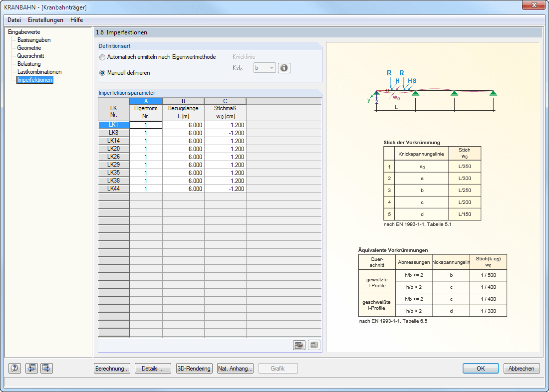This screenshot has height=392, width=549.
Task: Click Bezugslänge cell in LK8 row
Action: [184, 133]
